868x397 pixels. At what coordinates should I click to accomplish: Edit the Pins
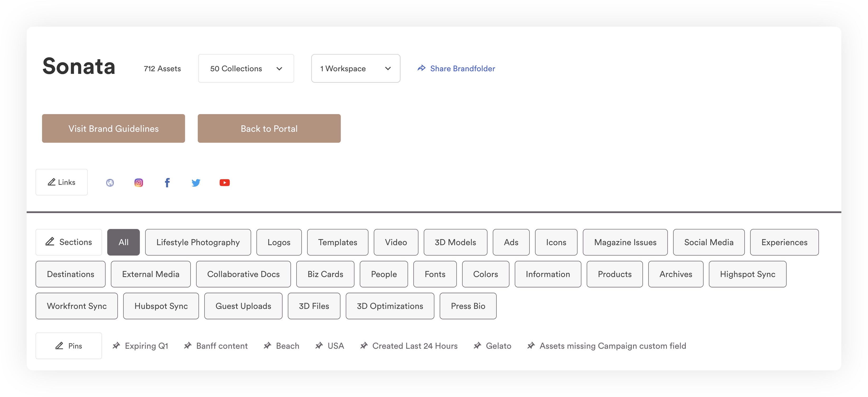(69, 346)
